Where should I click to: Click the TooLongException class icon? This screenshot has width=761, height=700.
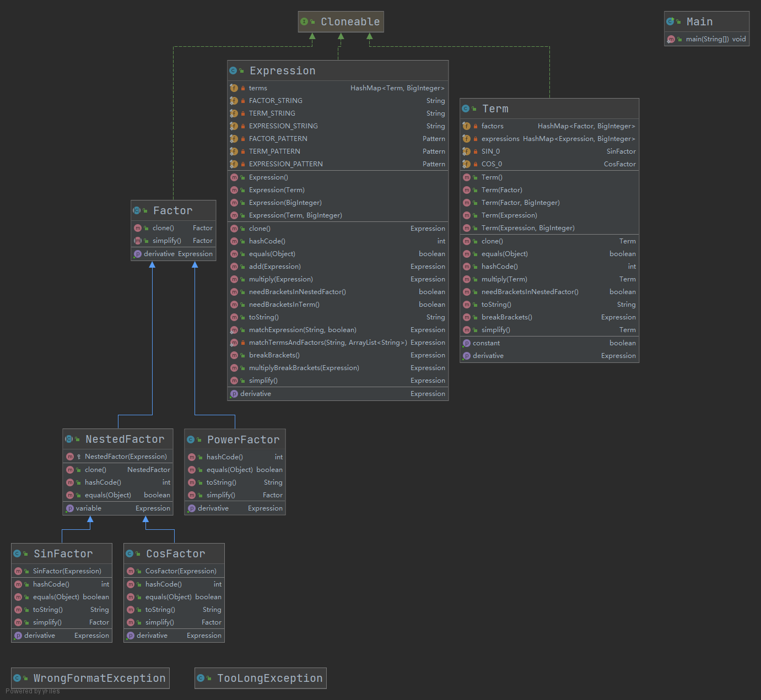tap(201, 678)
